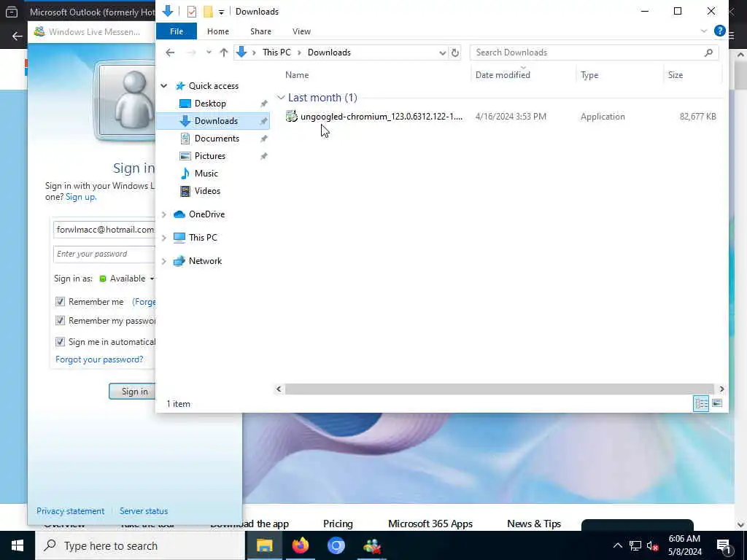Viewport: 747px width, 560px height.
Task: Click the scroll right arrow in file list
Action: coord(721,389)
